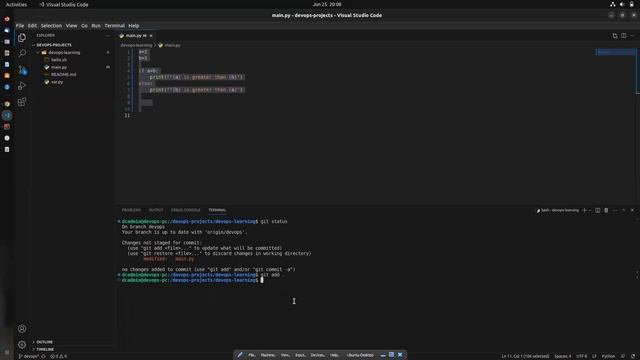Open the Edit menu
Viewport: 640px width, 360px height.
click(32, 25)
